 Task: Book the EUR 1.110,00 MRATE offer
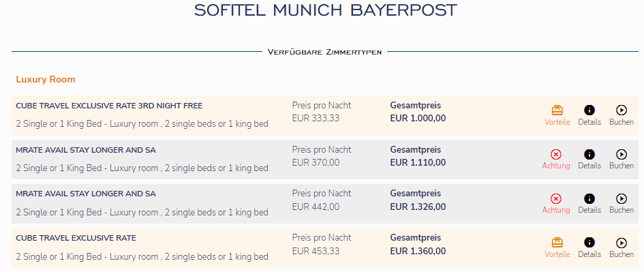point(622,155)
